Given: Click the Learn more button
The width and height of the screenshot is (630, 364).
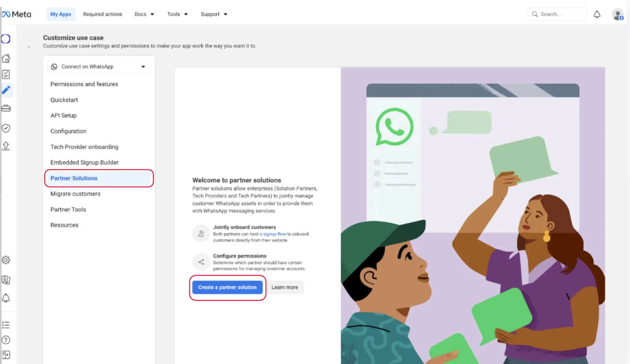Looking at the screenshot, I should click(285, 287).
